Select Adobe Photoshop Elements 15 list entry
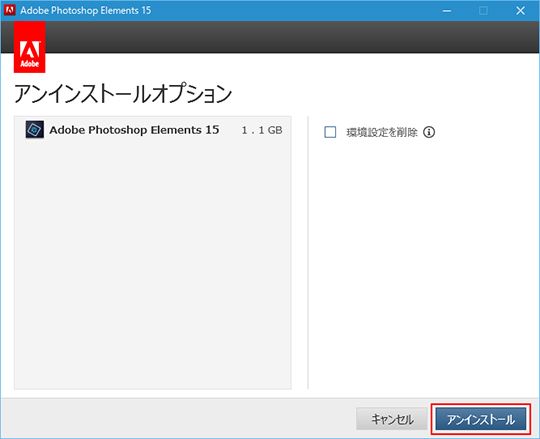The height and width of the screenshot is (439, 540). (x=153, y=130)
